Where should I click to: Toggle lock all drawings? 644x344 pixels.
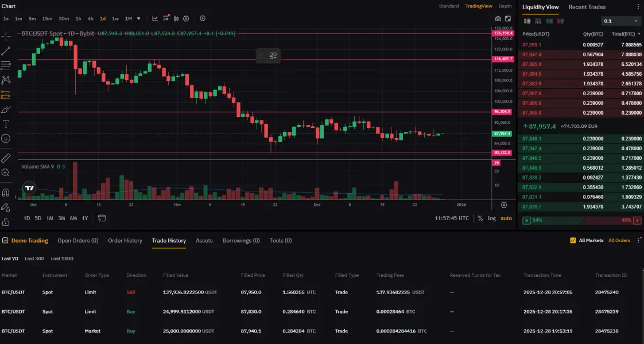[x=6, y=222]
